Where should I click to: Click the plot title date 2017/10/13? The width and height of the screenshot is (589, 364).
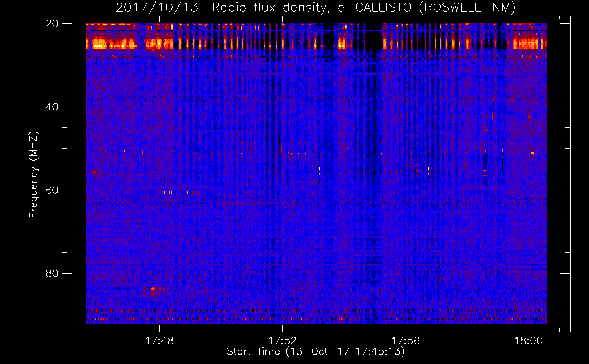(157, 7)
